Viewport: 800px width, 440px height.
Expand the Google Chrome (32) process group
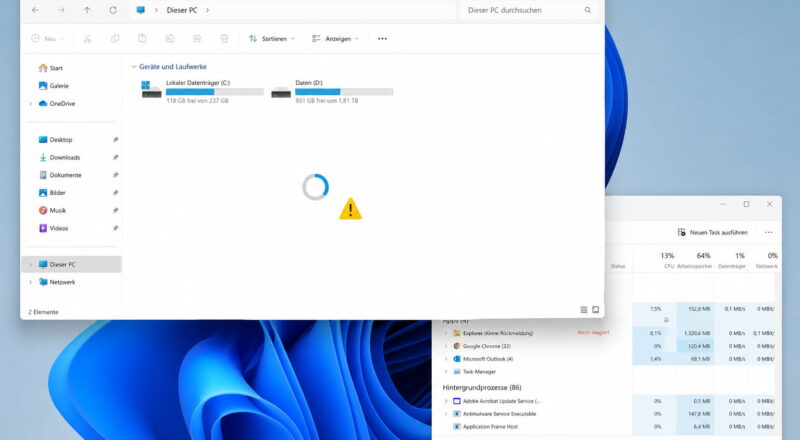point(446,346)
